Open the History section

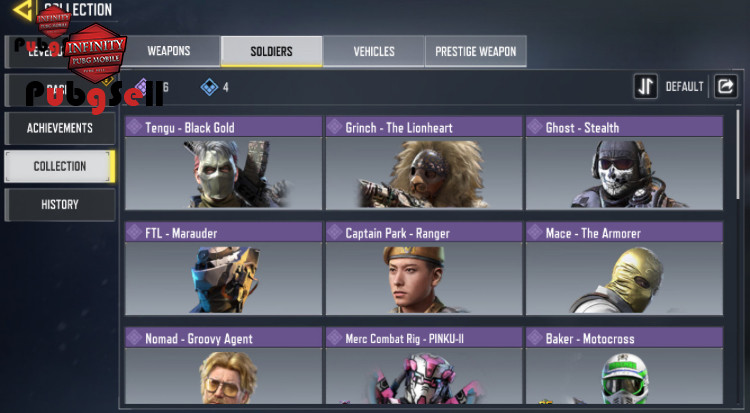(x=60, y=205)
